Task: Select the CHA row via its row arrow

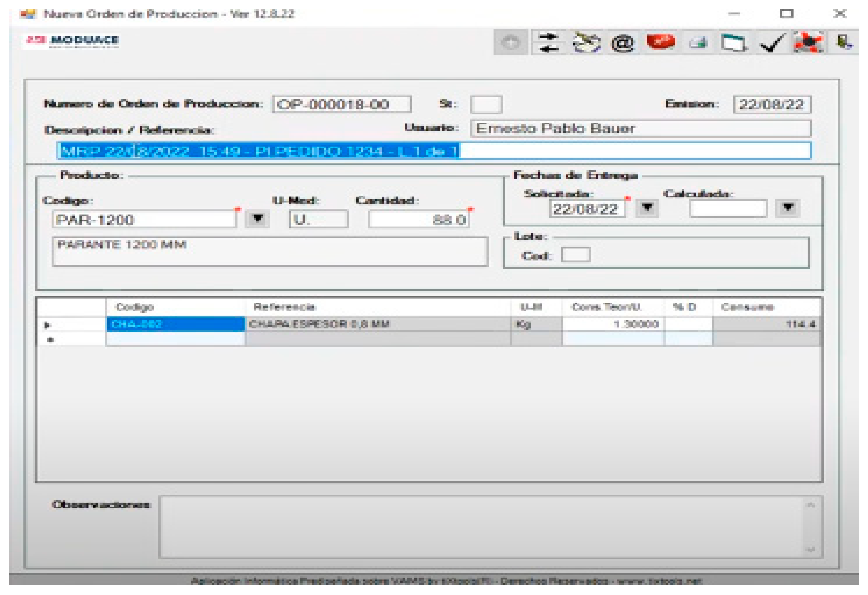Action: coord(71,325)
